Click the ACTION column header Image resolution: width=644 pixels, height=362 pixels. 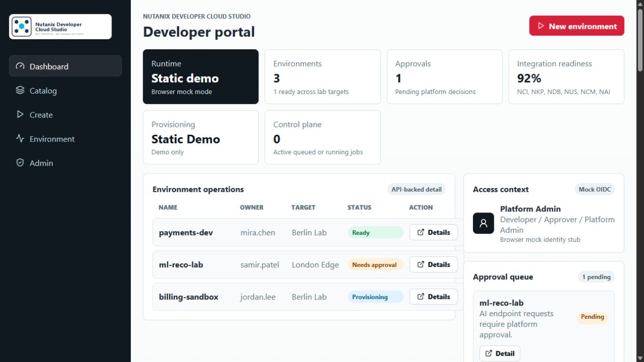(421, 207)
